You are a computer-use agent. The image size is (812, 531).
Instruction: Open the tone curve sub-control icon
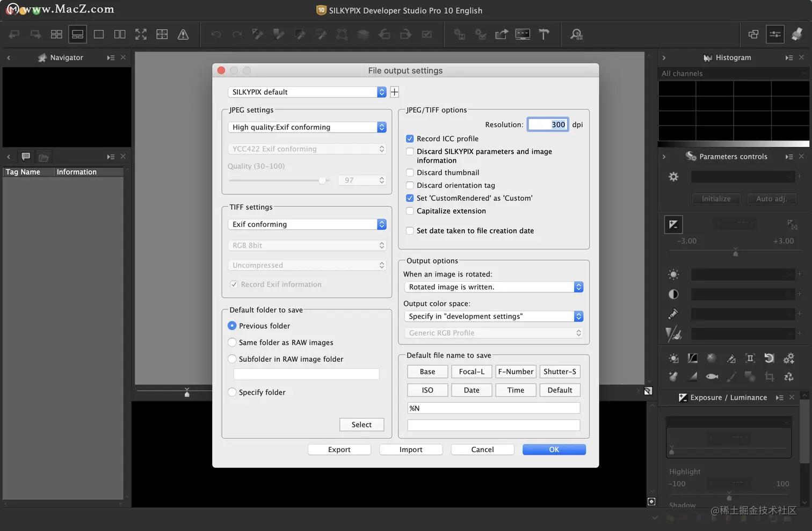point(693,358)
